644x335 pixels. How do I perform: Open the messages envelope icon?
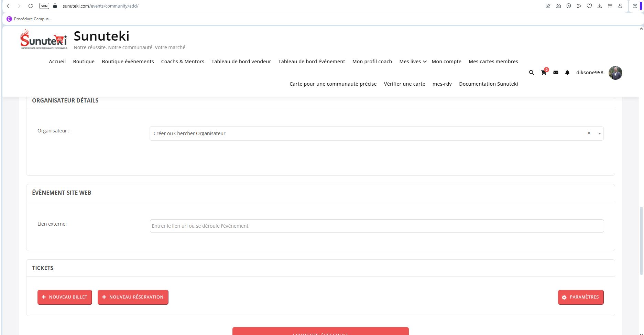coord(556,73)
